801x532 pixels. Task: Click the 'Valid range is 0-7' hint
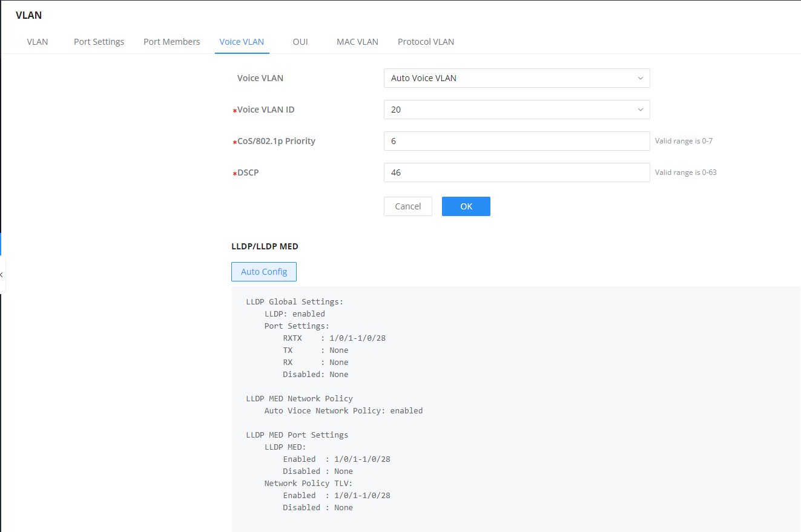pos(684,141)
